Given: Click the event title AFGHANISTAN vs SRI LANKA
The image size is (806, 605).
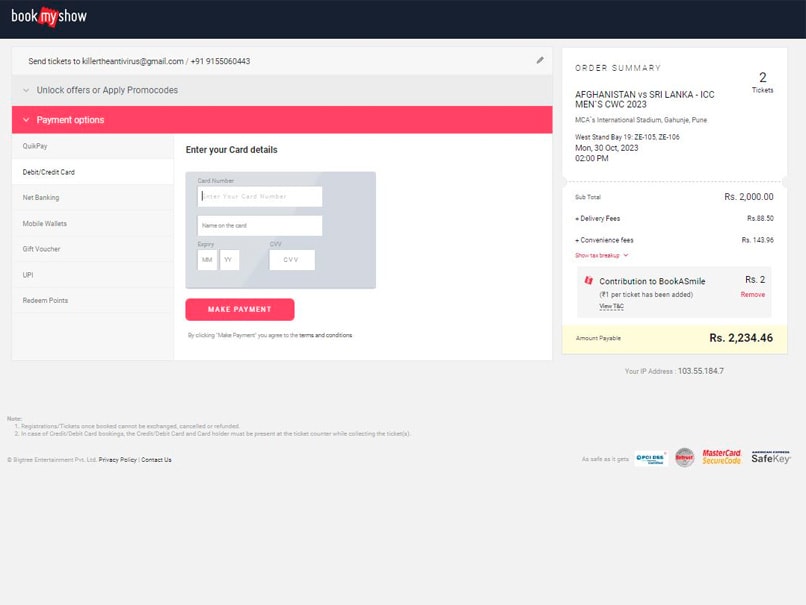Looking at the screenshot, I should click(x=645, y=99).
